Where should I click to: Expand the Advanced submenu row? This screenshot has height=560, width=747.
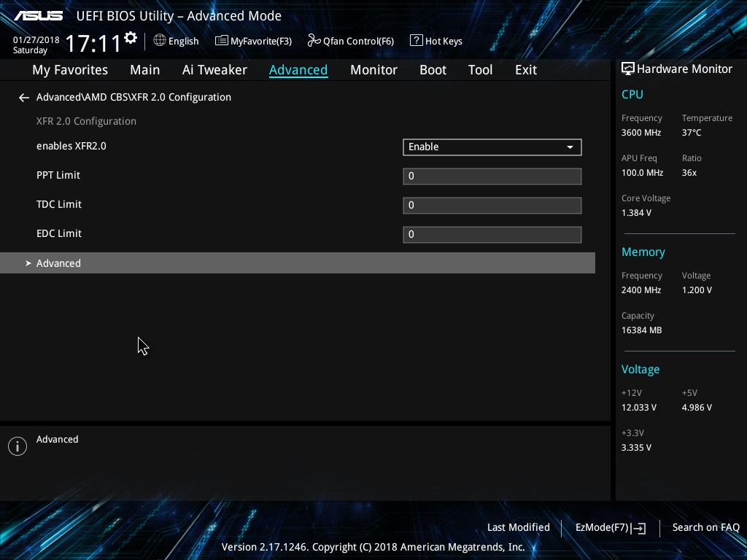point(298,262)
